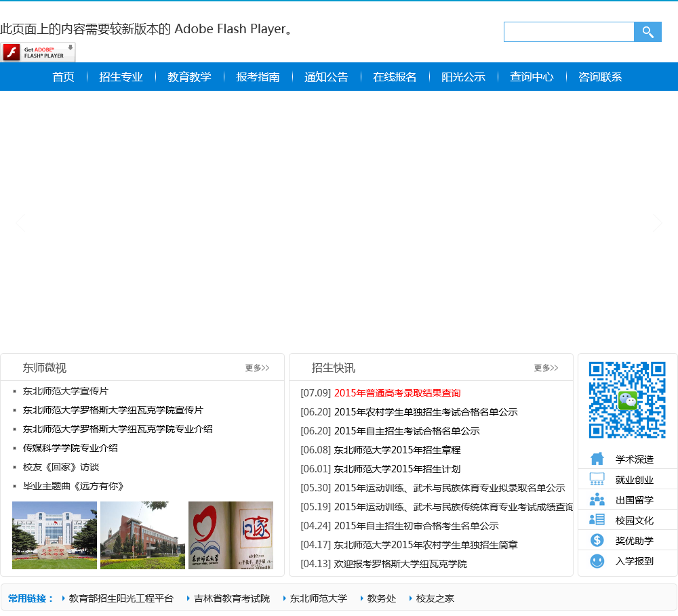Go to next banner slide arrow

[x=656, y=222]
